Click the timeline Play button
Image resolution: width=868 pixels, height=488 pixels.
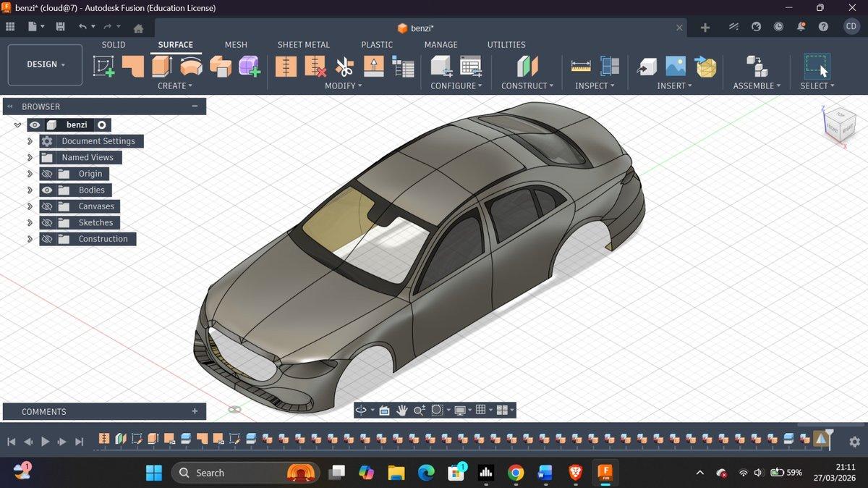[x=45, y=441]
